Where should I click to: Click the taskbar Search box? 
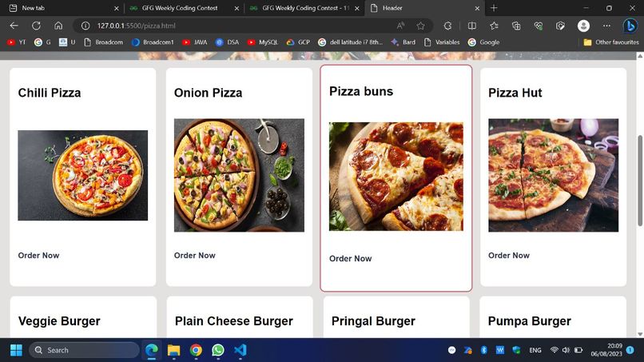pyautogui.click(x=84, y=350)
